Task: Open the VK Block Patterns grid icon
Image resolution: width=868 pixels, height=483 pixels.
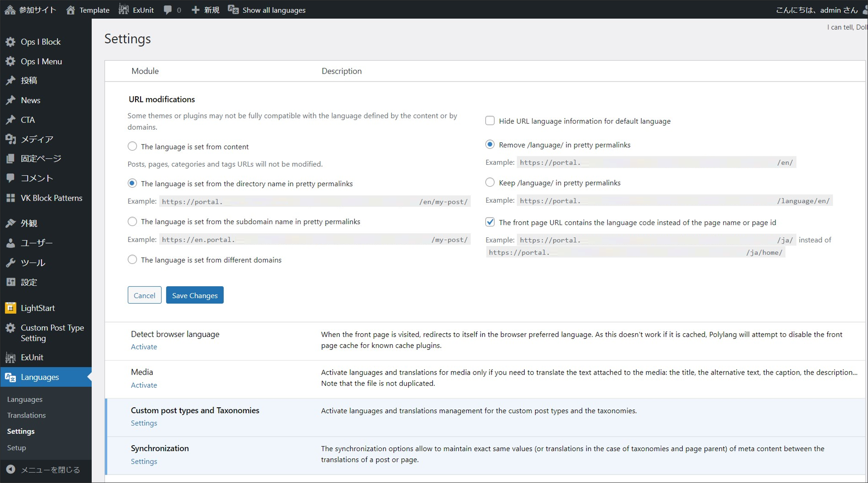Action: click(10, 198)
